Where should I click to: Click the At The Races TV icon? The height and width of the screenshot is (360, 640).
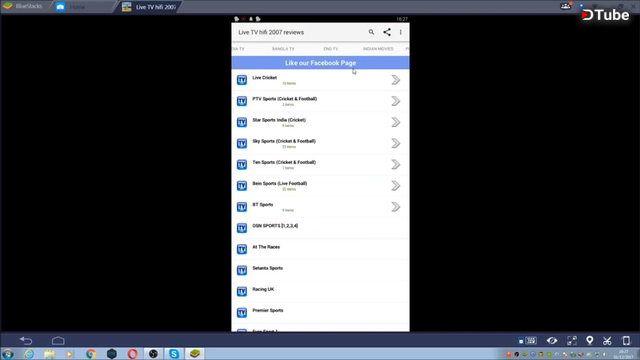(242, 249)
